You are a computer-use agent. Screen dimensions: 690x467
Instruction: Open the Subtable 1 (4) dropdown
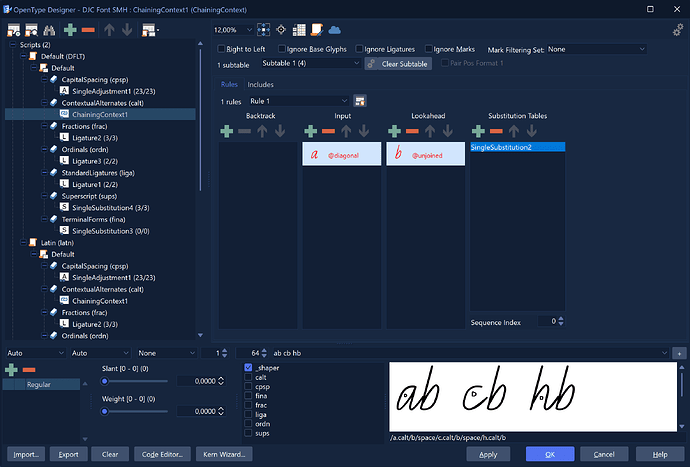pos(311,63)
